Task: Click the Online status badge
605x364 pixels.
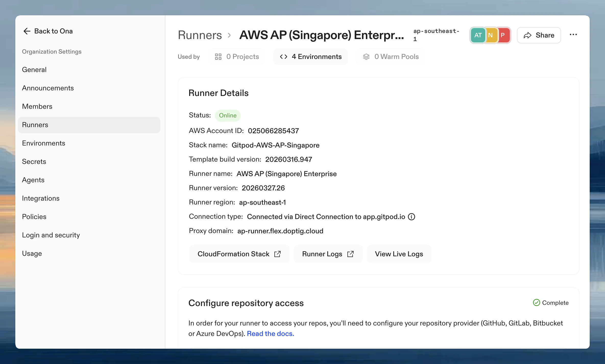Action: click(x=227, y=115)
